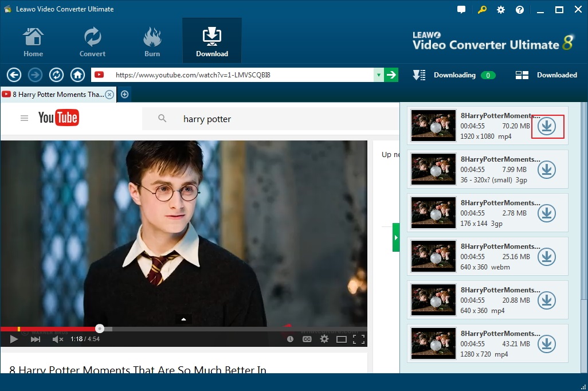Image resolution: width=588 pixels, height=391 pixels.
Task: Click the download list vertical scrollbar
Action: [x=583, y=201]
